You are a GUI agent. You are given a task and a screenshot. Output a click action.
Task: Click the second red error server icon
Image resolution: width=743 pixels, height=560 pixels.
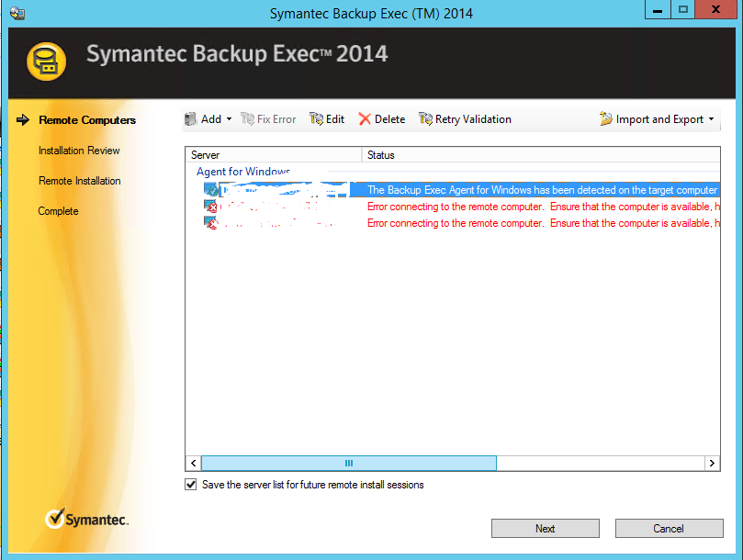(211, 223)
